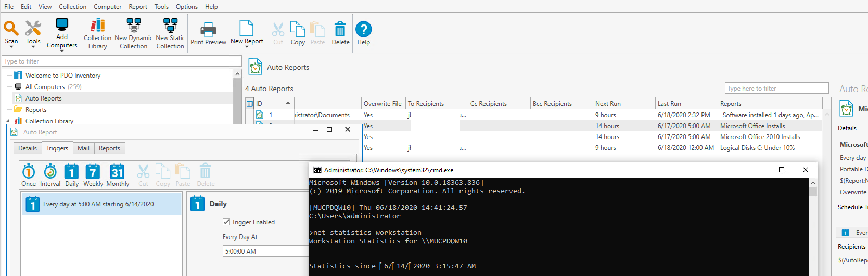Open the Collection menu
Screen dimensions: 868x276
72,7
